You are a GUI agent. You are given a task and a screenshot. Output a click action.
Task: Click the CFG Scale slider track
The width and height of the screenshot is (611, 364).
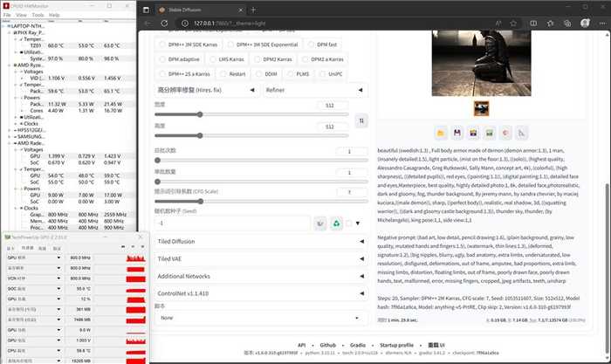[253, 204]
